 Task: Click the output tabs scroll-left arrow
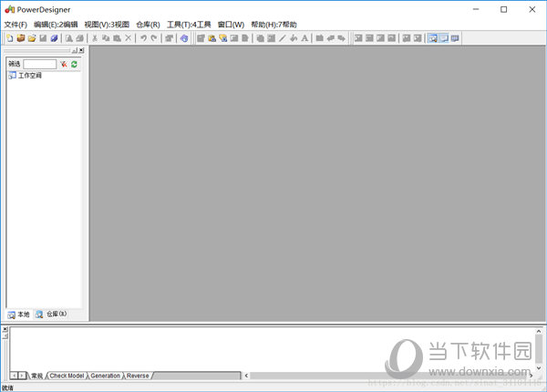[14, 376]
